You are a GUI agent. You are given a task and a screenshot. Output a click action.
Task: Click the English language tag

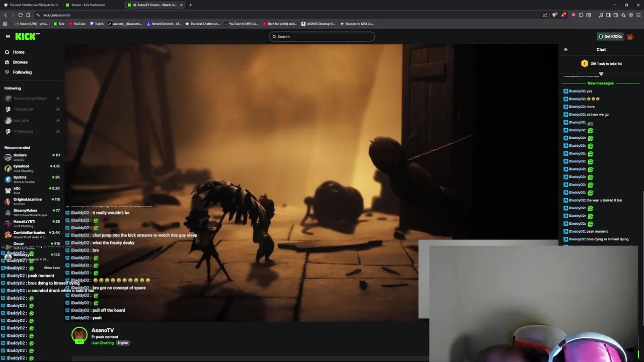[x=123, y=343]
